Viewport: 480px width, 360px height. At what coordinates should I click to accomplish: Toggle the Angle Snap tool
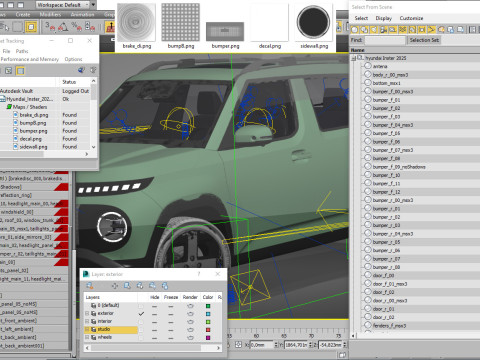(x=63, y=26)
